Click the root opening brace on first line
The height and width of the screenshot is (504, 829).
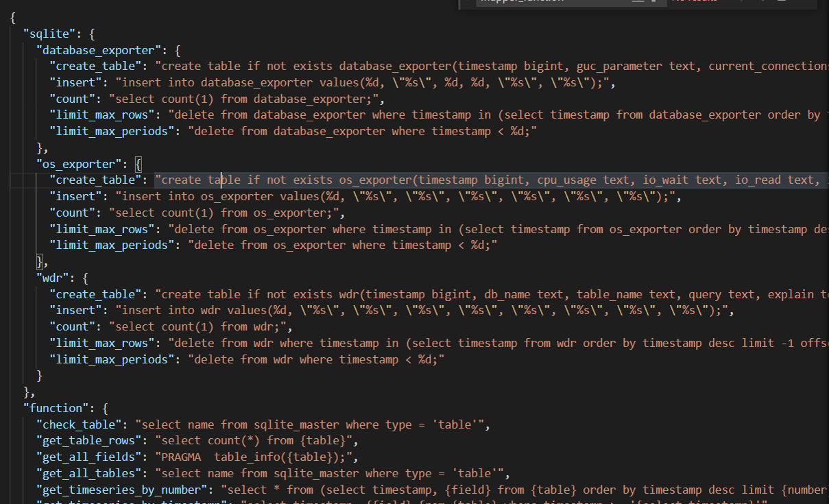coord(13,16)
